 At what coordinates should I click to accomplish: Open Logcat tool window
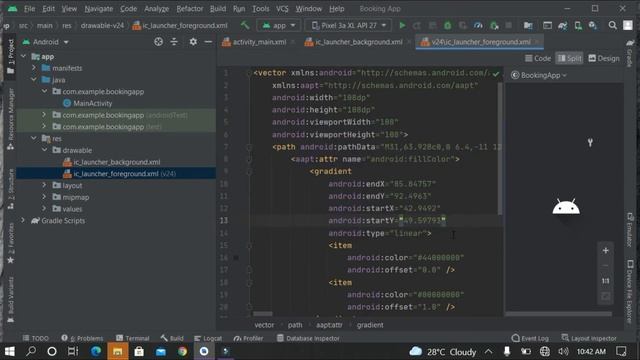click(x=208, y=338)
